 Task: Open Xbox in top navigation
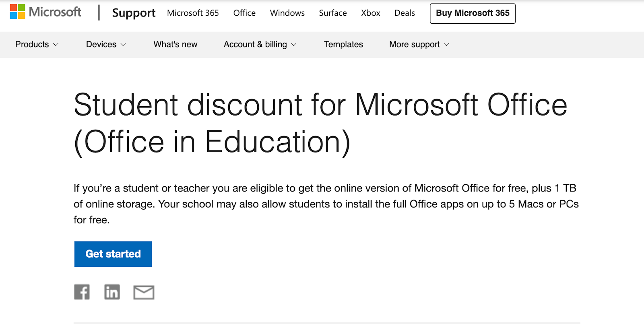pyautogui.click(x=371, y=13)
